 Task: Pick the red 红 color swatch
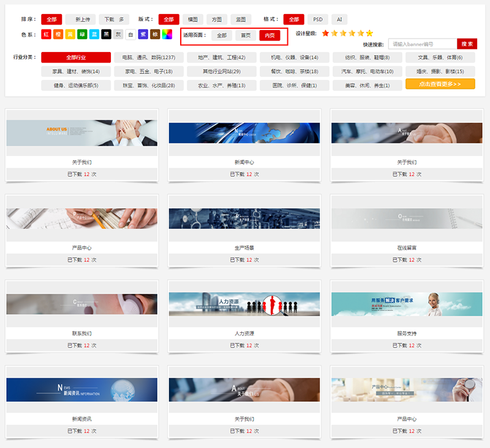(x=46, y=34)
